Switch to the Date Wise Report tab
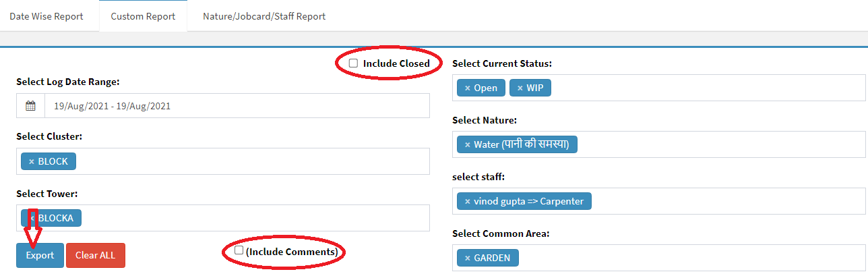The height and width of the screenshot is (276, 868). click(x=46, y=16)
